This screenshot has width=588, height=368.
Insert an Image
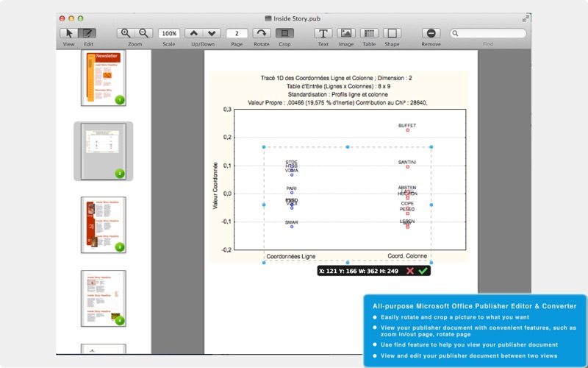click(x=346, y=33)
